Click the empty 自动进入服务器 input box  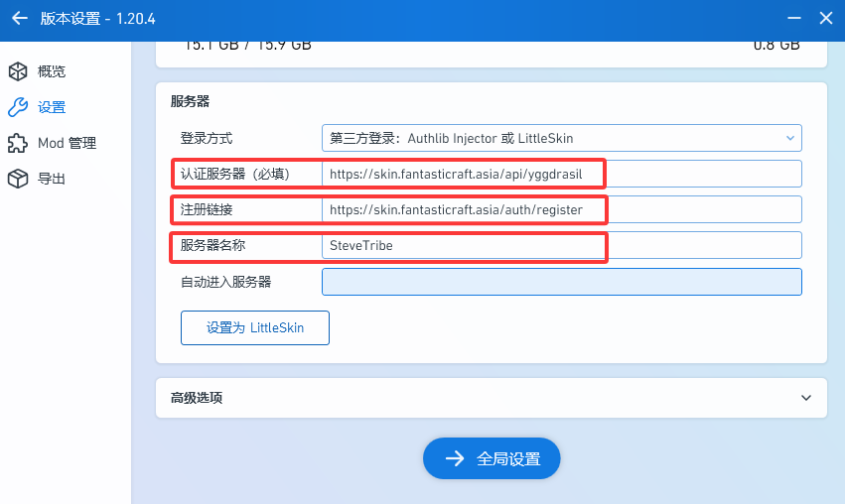tap(561, 282)
